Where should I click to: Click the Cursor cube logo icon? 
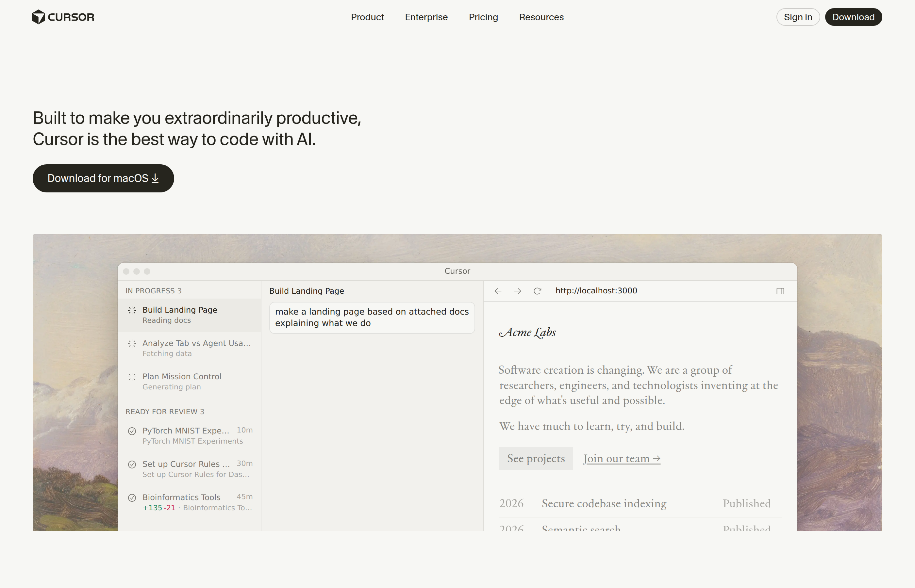tap(38, 17)
